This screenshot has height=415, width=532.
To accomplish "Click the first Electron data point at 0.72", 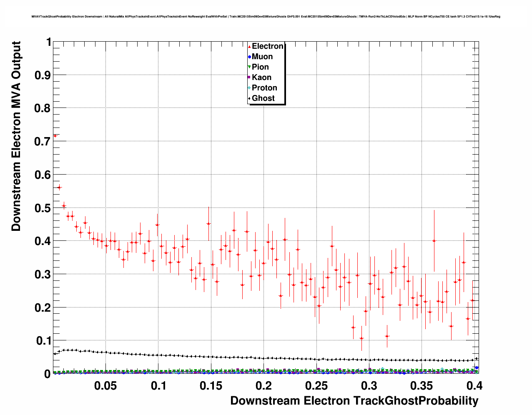I will coord(55,136).
